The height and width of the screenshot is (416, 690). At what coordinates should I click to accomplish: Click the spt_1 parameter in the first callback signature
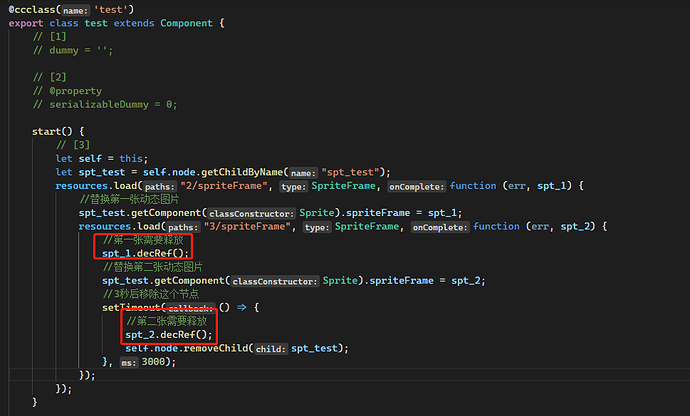tap(554, 186)
